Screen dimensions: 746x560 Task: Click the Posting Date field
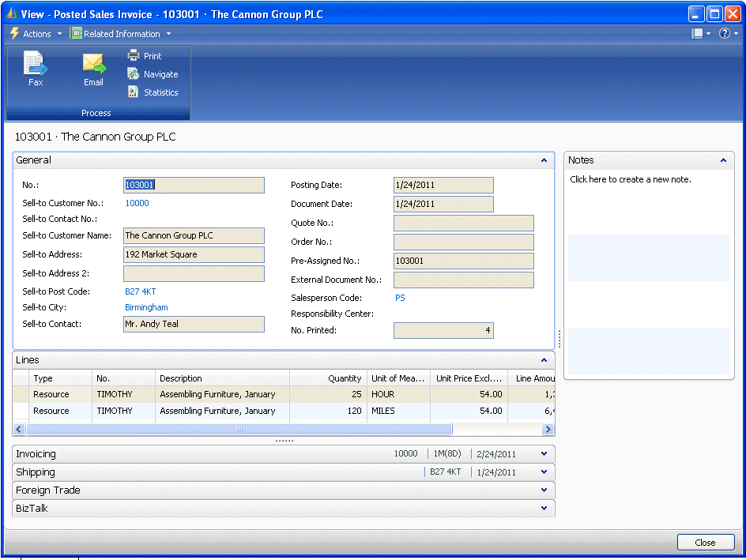click(443, 185)
